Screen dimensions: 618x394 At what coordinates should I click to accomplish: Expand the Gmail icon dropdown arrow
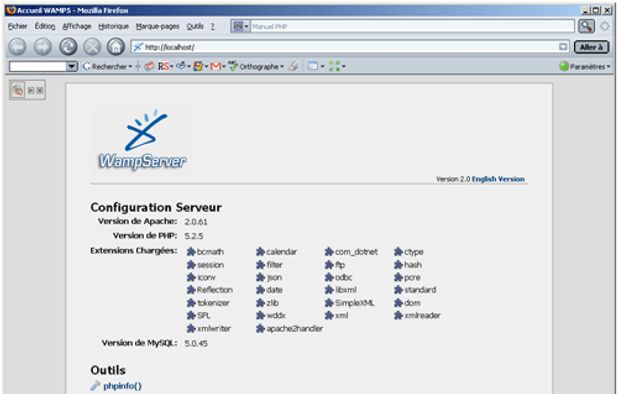pyautogui.click(x=223, y=67)
